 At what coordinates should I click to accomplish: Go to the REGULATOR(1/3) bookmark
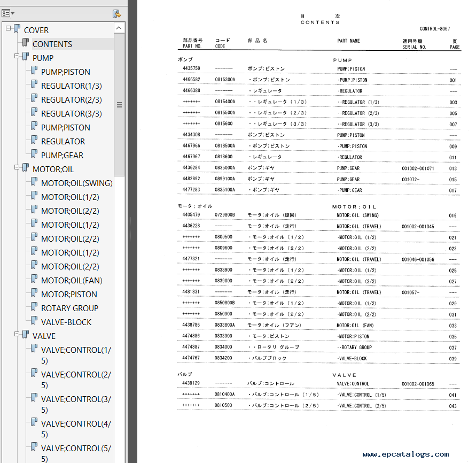coord(72,86)
